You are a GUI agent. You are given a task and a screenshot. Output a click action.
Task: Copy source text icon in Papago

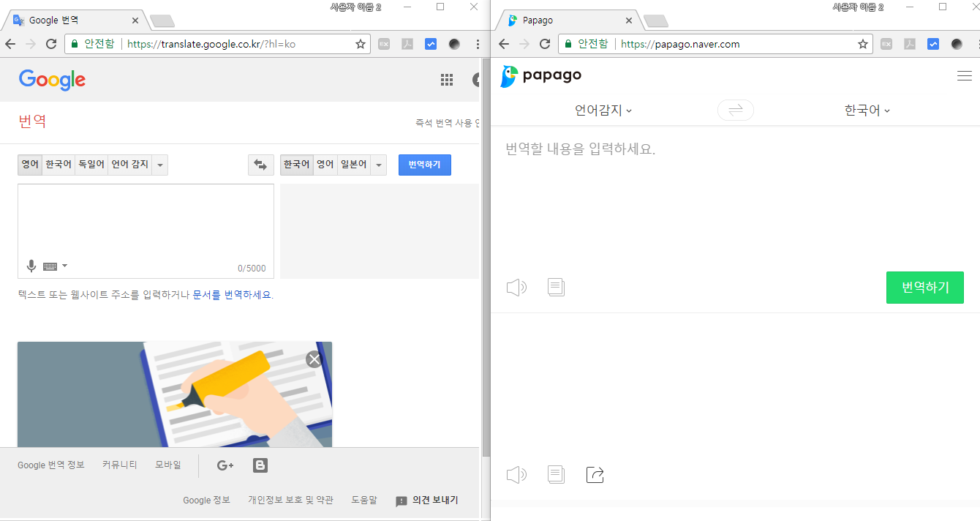pyautogui.click(x=557, y=287)
